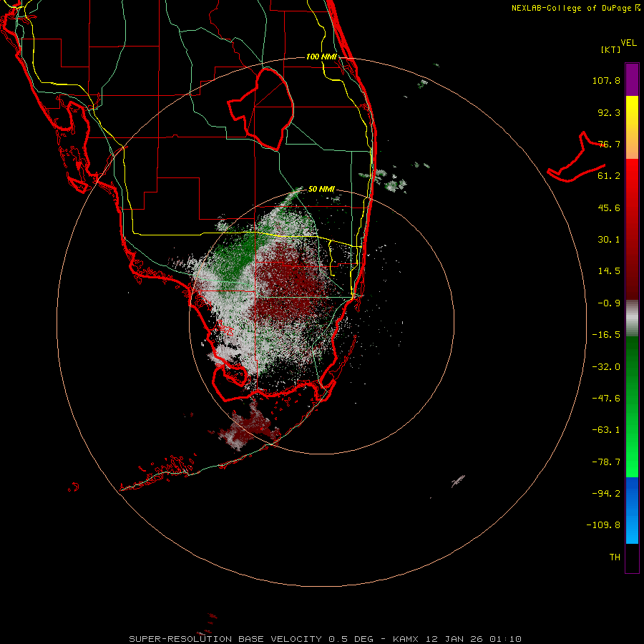Click the 45.6 velocity scale value
644x644 pixels.
tap(609, 208)
